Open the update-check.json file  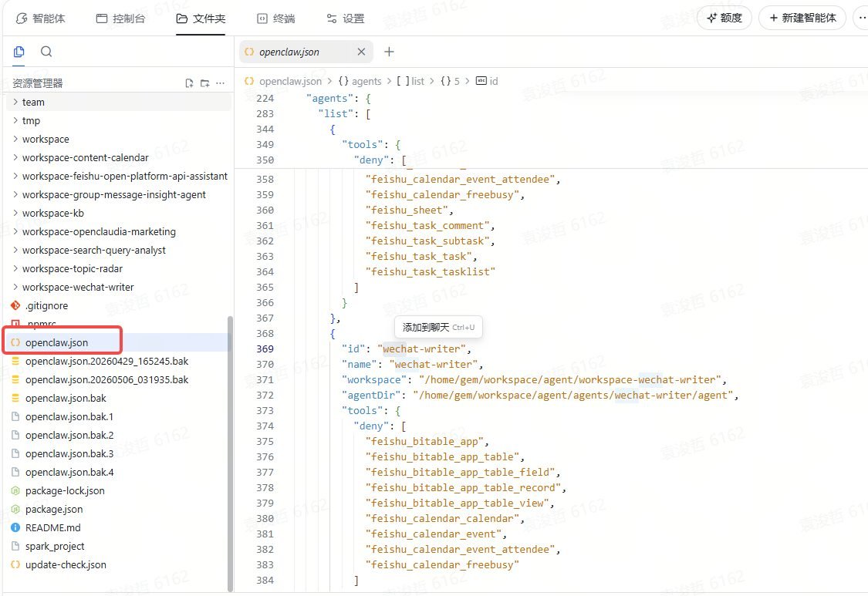click(119, 564)
